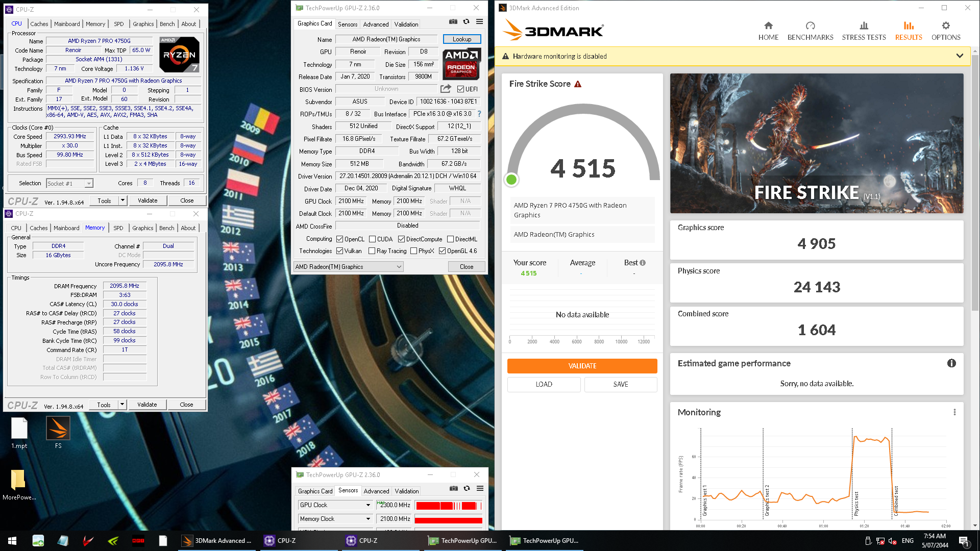This screenshot has height=551, width=980.
Task: Toggle OpenCL checkbox in GPU-Z
Action: pos(339,239)
